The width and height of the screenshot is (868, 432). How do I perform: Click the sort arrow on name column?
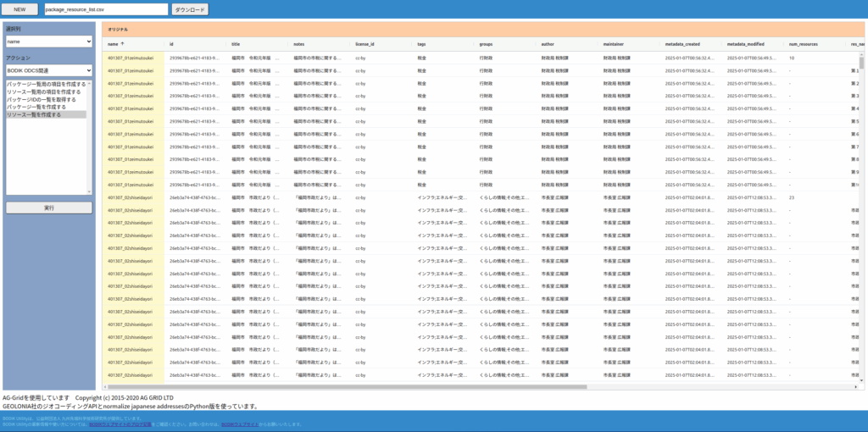[123, 43]
